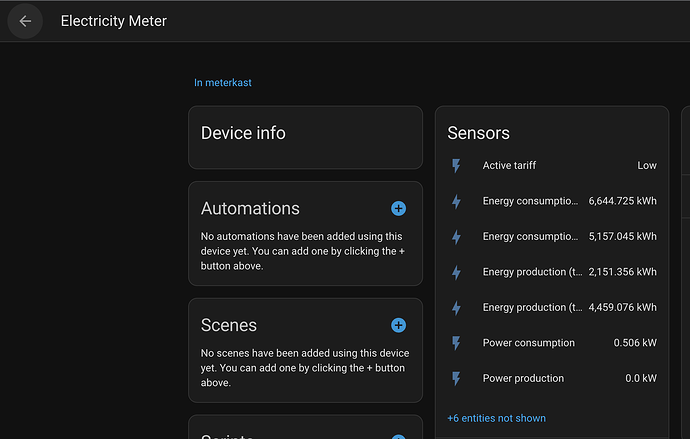Open the Power production 0.0 kW reading

click(640, 379)
